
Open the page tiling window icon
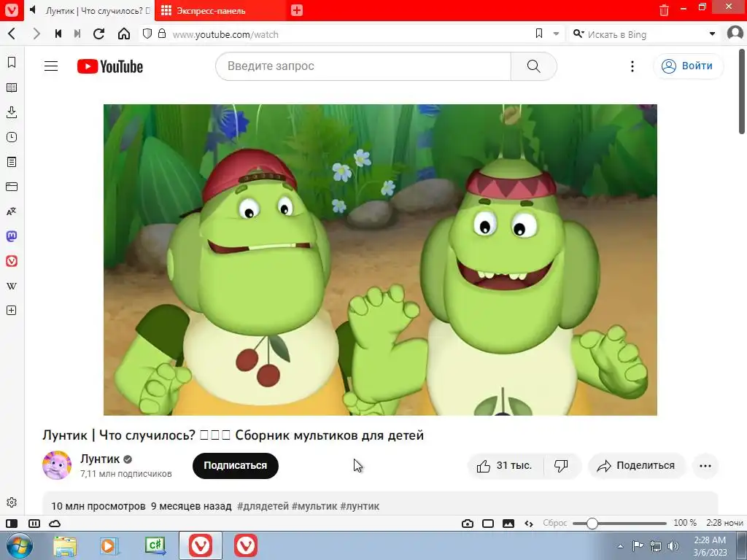[x=488, y=524]
